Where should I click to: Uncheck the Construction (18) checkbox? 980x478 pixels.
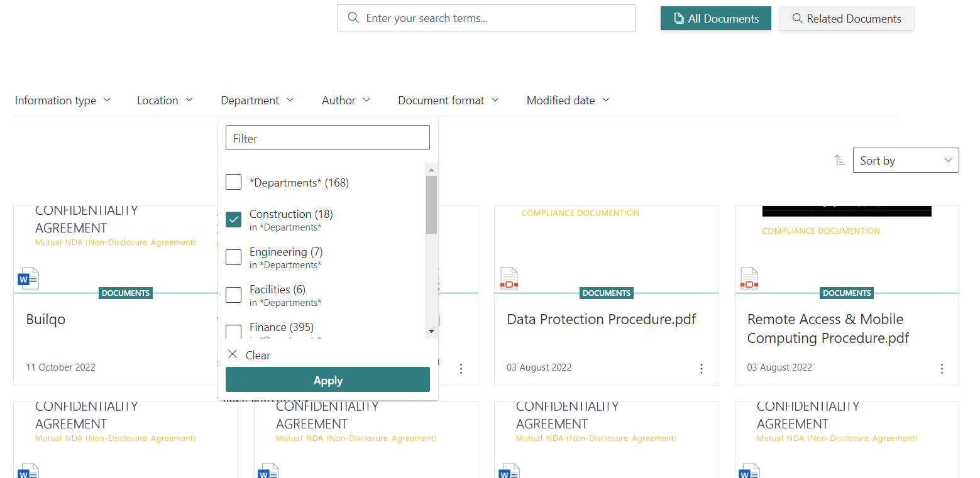coord(233,219)
